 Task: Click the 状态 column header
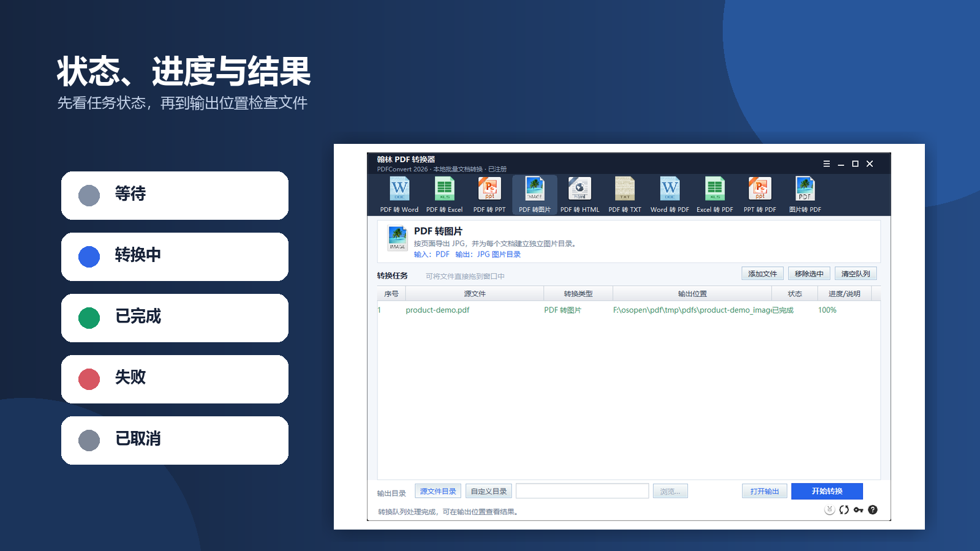tap(795, 294)
